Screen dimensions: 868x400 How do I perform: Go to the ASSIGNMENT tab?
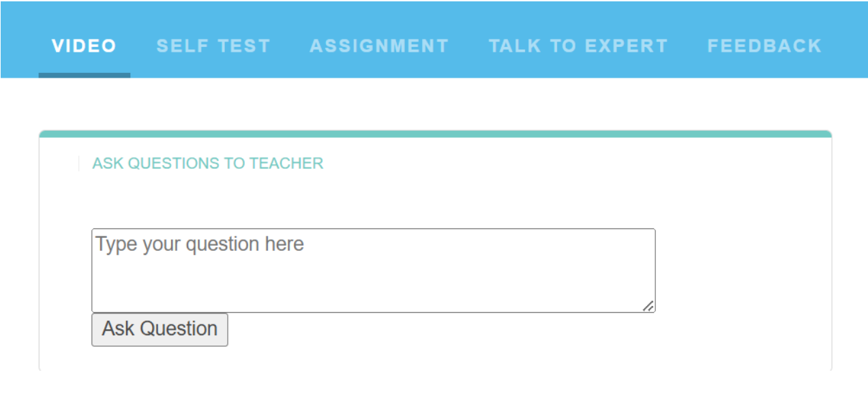point(379,46)
